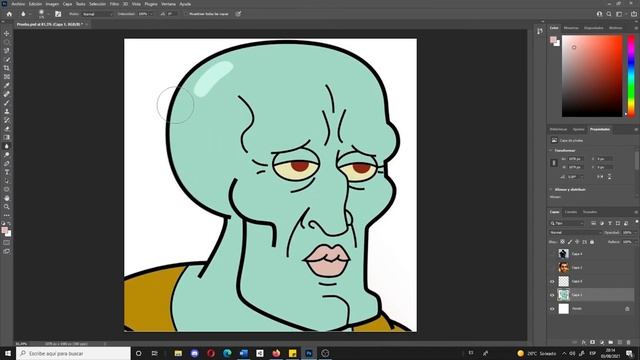Open the Windows Start button
This screenshot has height=360, width=640.
(x=8, y=353)
